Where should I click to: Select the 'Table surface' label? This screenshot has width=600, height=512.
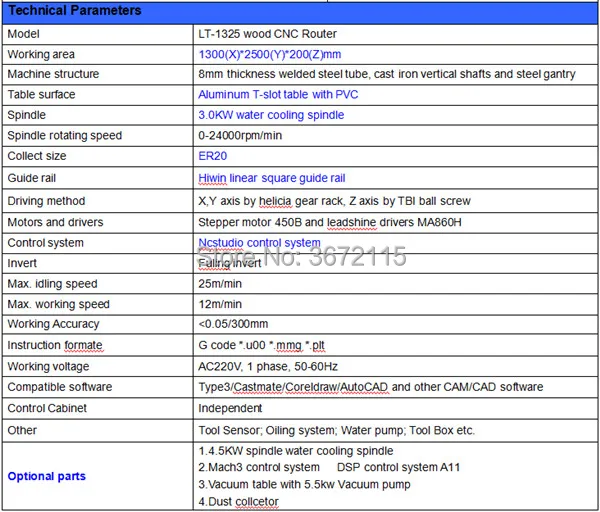[41, 95]
